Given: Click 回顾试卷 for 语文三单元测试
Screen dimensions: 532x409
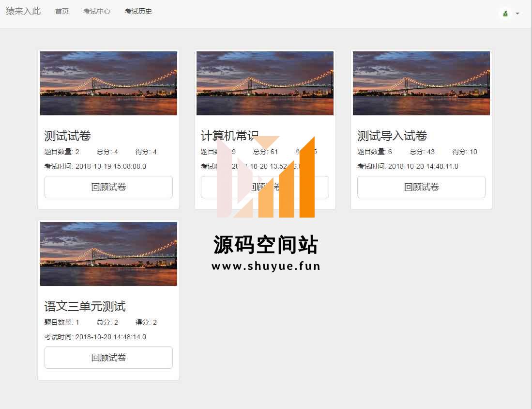Looking at the screenshot, I should (108, 357).
